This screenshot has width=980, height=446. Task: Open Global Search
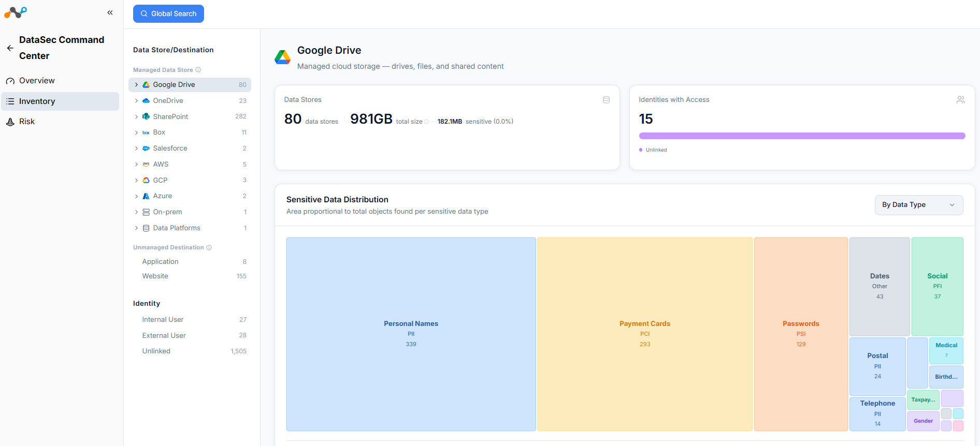168,14
